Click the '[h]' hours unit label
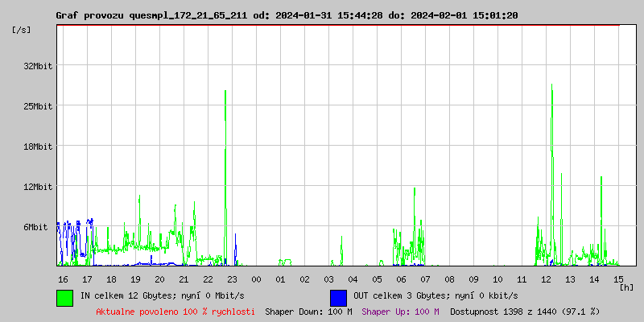Image resolution: width=644 pixels, height=322 pixels. click(x=626, y=287)
